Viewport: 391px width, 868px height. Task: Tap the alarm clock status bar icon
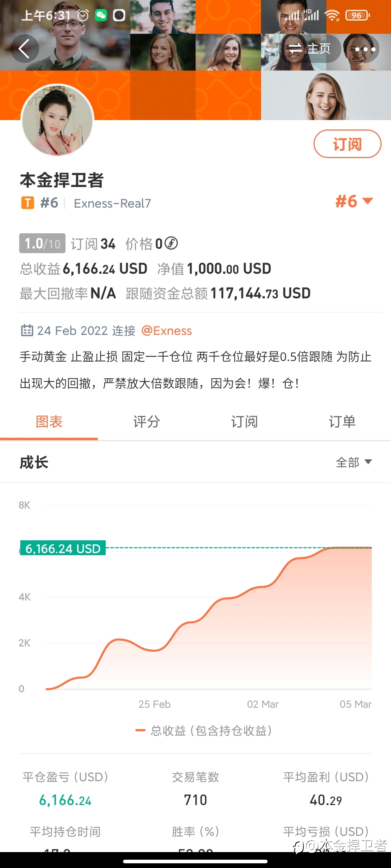[83, 15]
